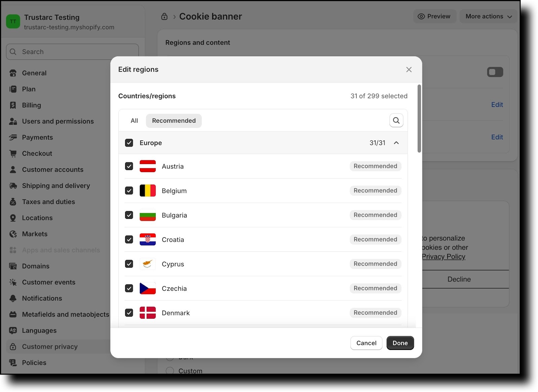Viewport: 538px width, 392px height.
Task: Click Apps and sales channels icon
Action: coord(13,250)
